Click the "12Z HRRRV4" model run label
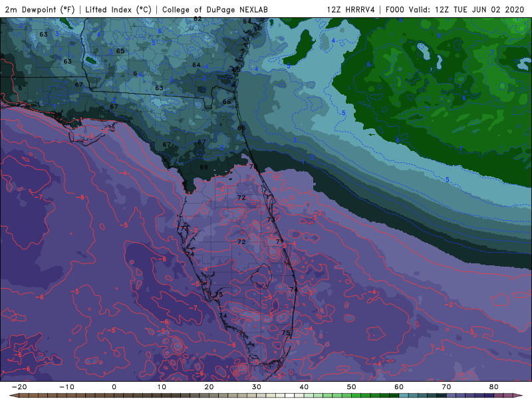The width and height of the screenshot is (532, 399). pos(351,10)
